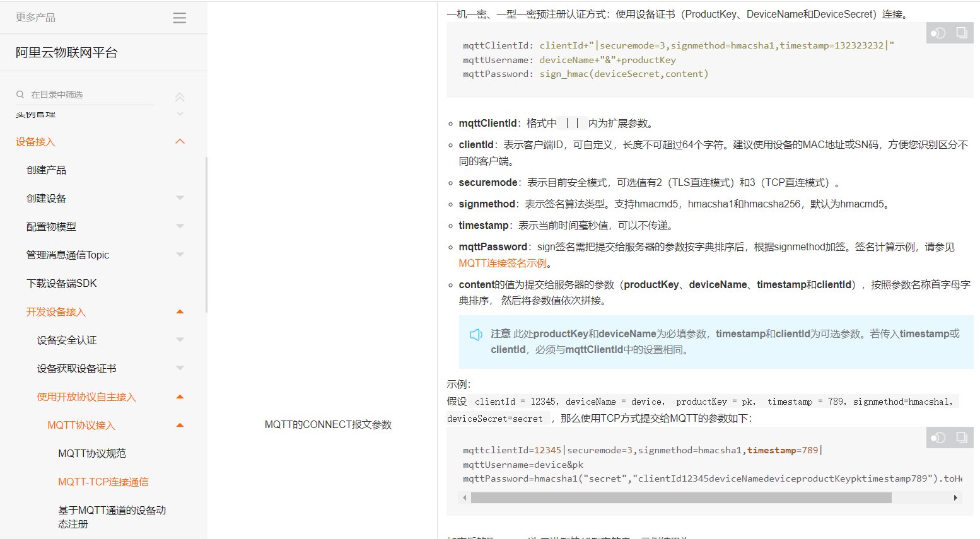The height and width of the screenshot is (539, 980).
Task: Click the left arrow of code scrollbar
Action: pyautogui.click(x=465, y=498)
